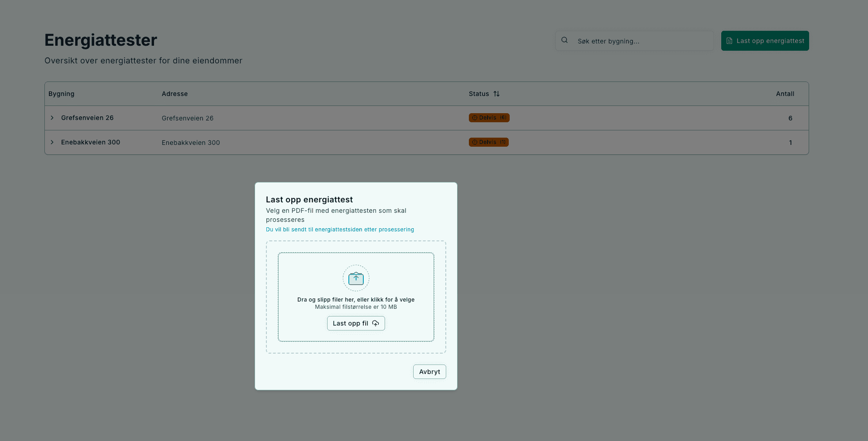Click the document icon on the green upload button
The height and width of the screenshot is (441, 868).
729,40
